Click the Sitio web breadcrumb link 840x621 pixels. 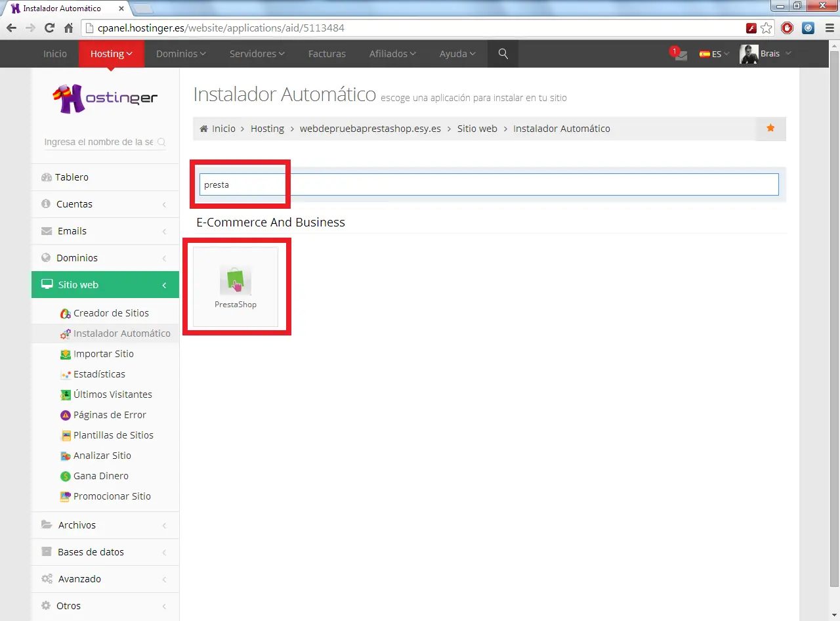click(477, 129)
